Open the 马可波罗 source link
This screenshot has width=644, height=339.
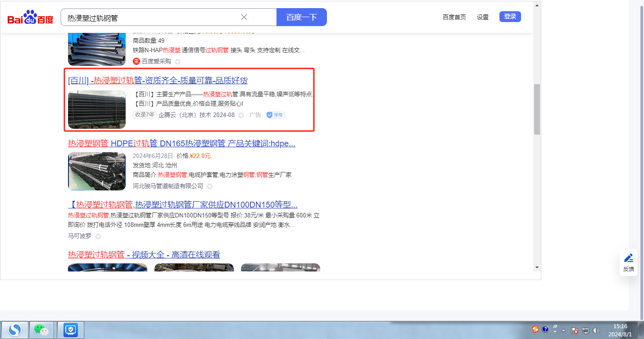[x=80, y=236]
